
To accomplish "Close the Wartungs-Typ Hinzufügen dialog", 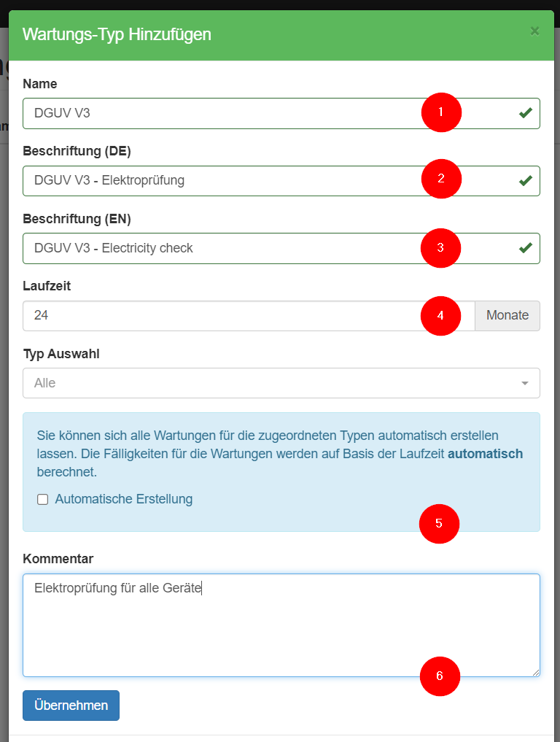I will coord(534,31).
